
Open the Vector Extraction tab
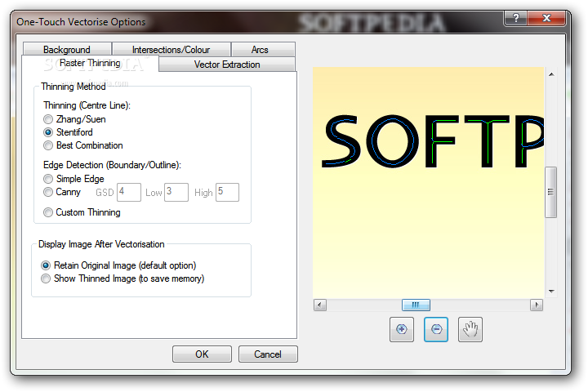[x=227, y=65]
